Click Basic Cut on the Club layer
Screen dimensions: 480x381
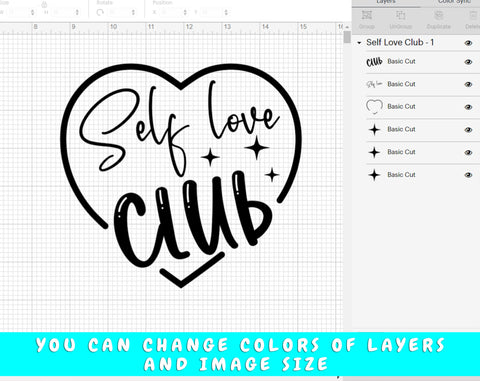tap(401, 61)
